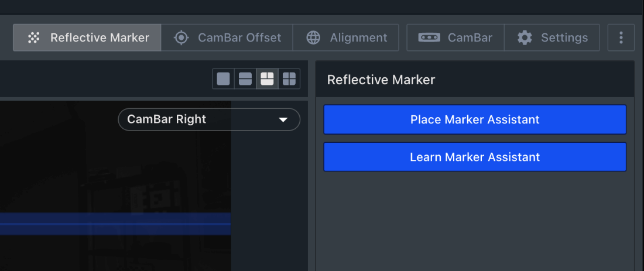This screenshot has width=644, height=271.
Task: Open the Settings panel
Action: (x=552, y=38)
